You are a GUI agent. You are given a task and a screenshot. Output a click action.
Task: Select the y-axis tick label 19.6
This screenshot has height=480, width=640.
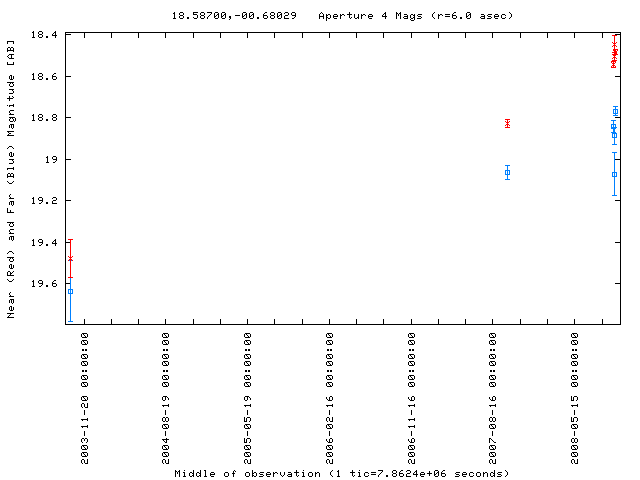point(44,283)
